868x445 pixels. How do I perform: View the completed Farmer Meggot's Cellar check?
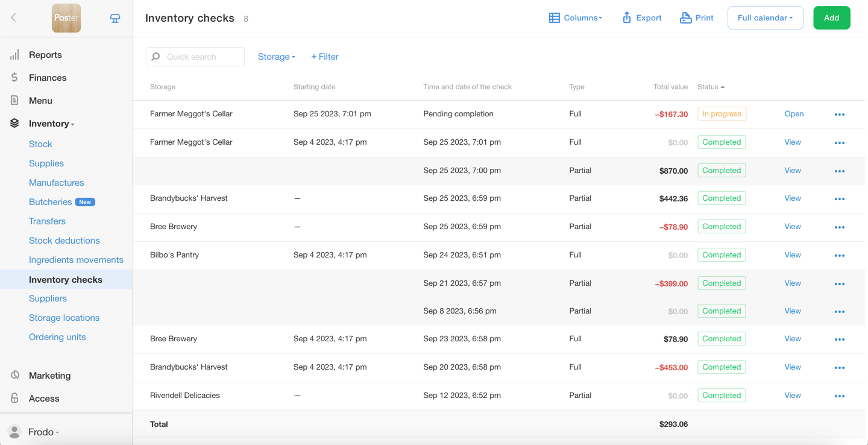[793, 142]
